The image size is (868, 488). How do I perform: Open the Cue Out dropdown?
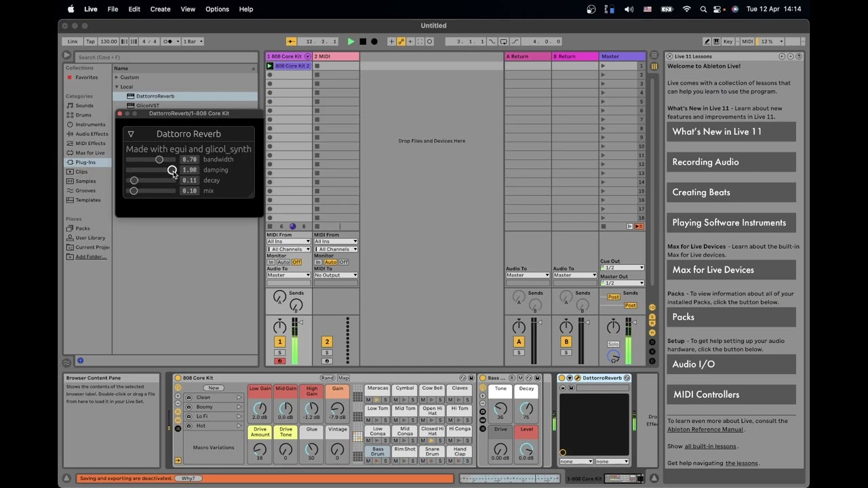(x=623, y=268)
